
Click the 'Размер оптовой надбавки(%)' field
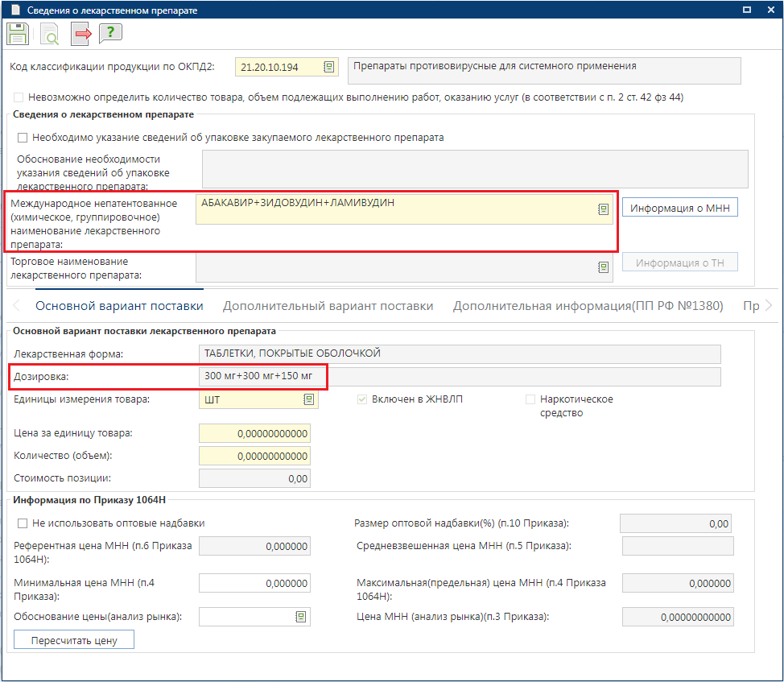[x=675, y=523]
